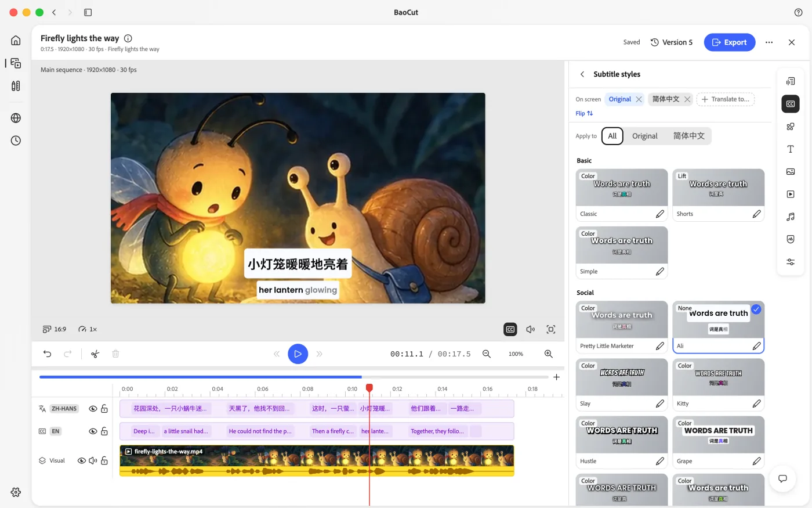Open the more options ellipsis menu

click(769, 42)
